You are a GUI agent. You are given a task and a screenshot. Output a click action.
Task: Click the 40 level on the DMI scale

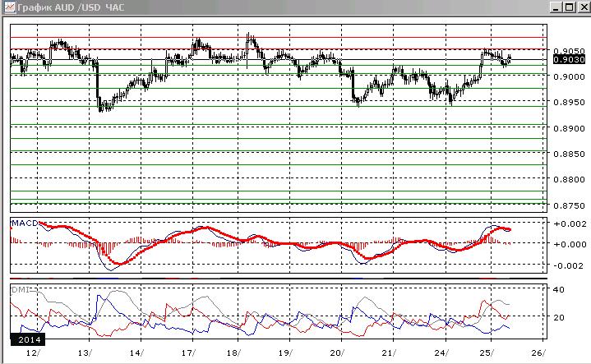point(559,290)
